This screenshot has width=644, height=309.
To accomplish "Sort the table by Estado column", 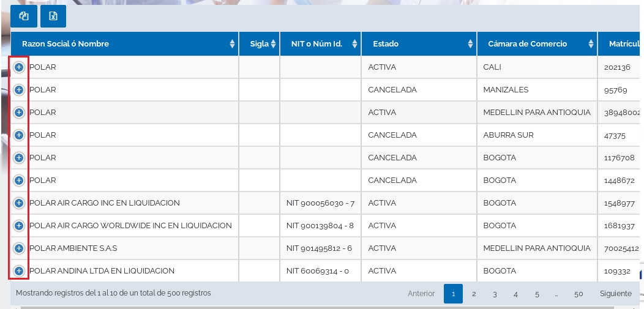I will [x=419, y=44].
